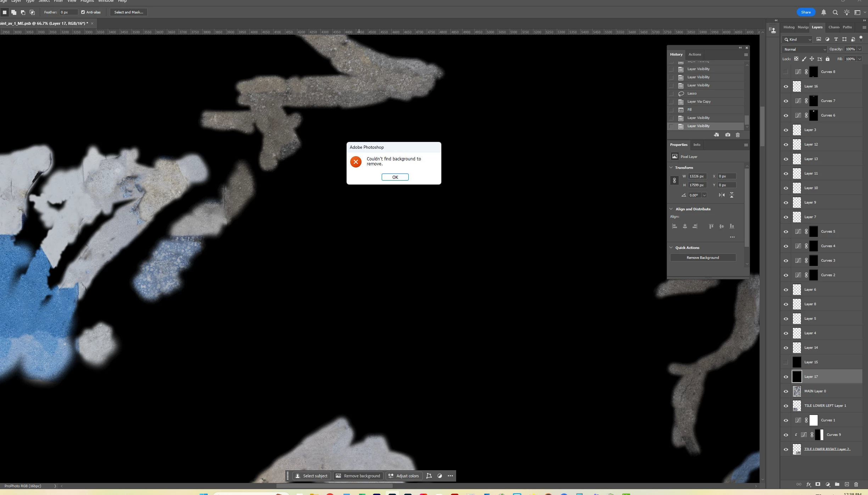This screenshot has height=495, width=868.
Task: Click OK in the error dialog
Action: click(395, 177)
